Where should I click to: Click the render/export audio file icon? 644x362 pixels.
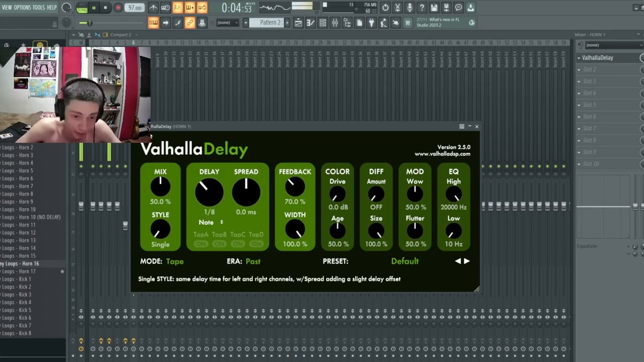tap(446, 8)
